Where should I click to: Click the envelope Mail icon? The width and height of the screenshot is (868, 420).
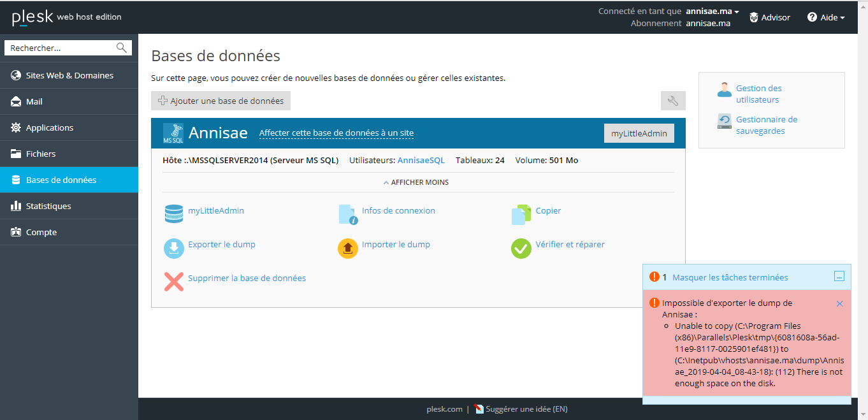coord(16,101)
